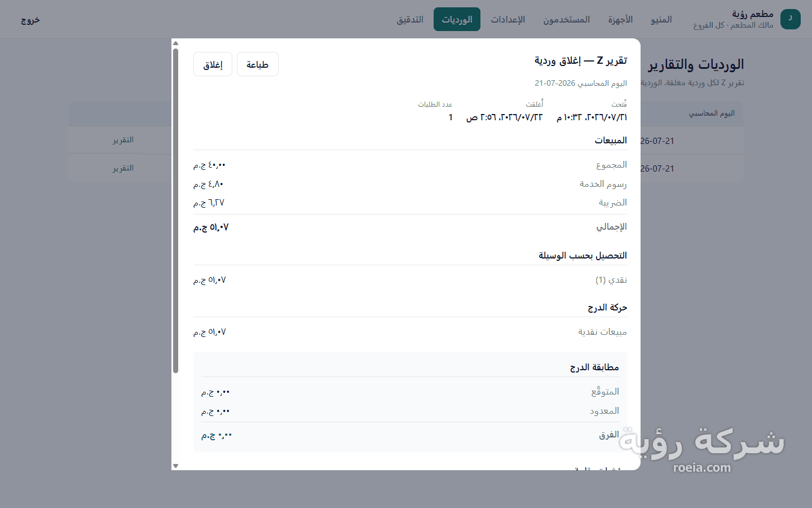The width and height of the screenshot is (812, 508).
Task: Click the dialog's vertical scrollbar thumb
Action: click(x=175, y=211)
